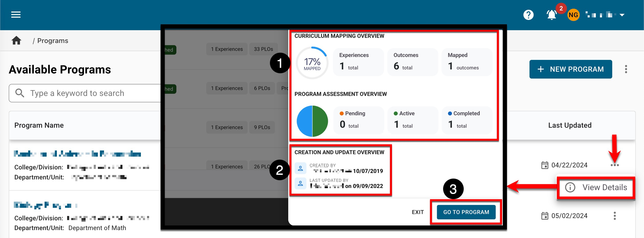The image size is (644, 238).
Task: Open vertical dots menu for 05/02/2024 row
Action: click(x=615, y=216)
